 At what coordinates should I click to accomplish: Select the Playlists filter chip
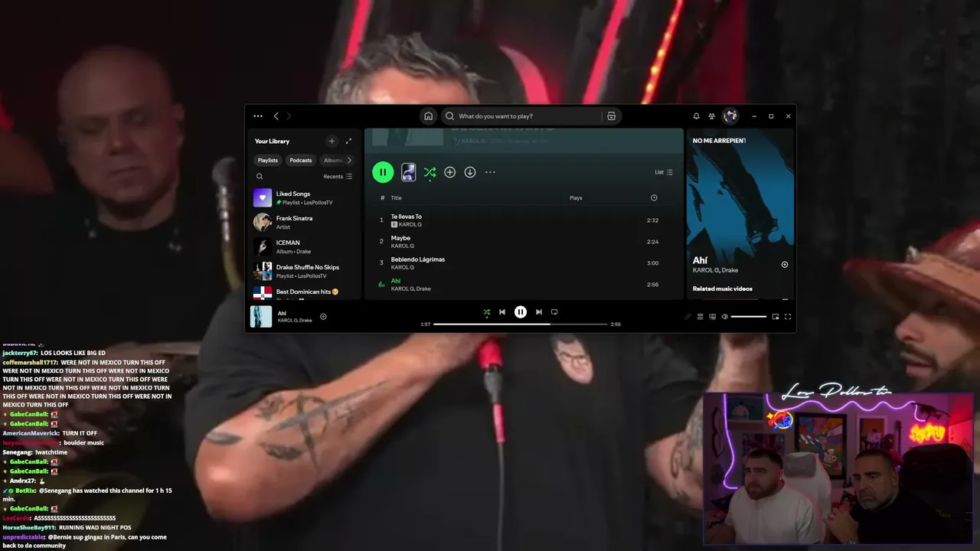268,160
